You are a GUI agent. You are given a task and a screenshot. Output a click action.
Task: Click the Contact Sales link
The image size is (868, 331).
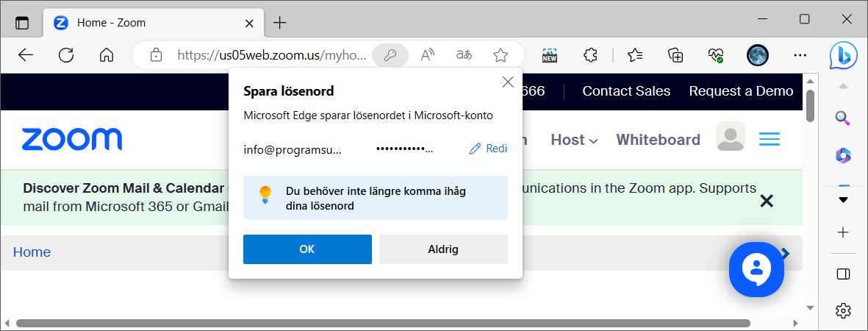[626, 91]
